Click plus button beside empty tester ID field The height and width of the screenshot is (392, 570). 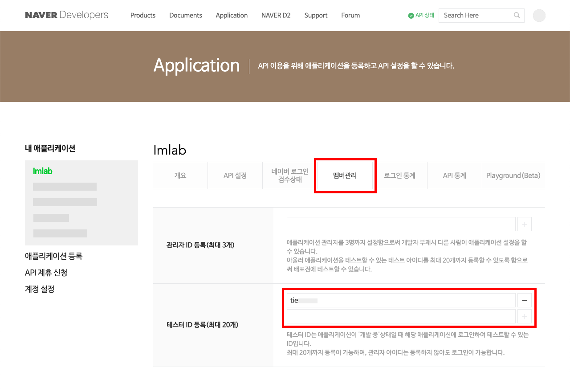[525, 316]
